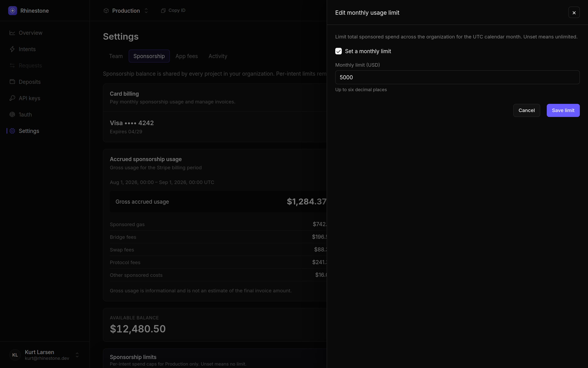Screen dimensions: 588x368
Task: Click the Other sponsored costs row label
Action: [x=136, y=275]
